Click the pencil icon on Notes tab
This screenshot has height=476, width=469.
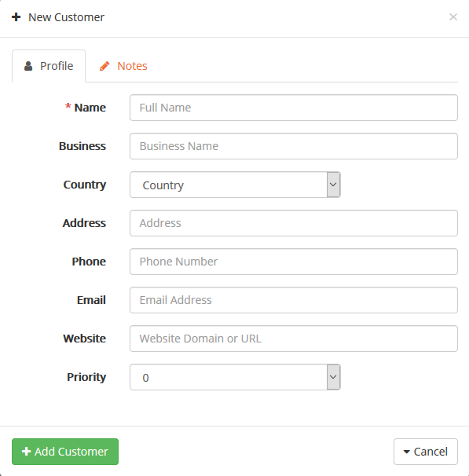pyautogui.click(x=104, y=66)
